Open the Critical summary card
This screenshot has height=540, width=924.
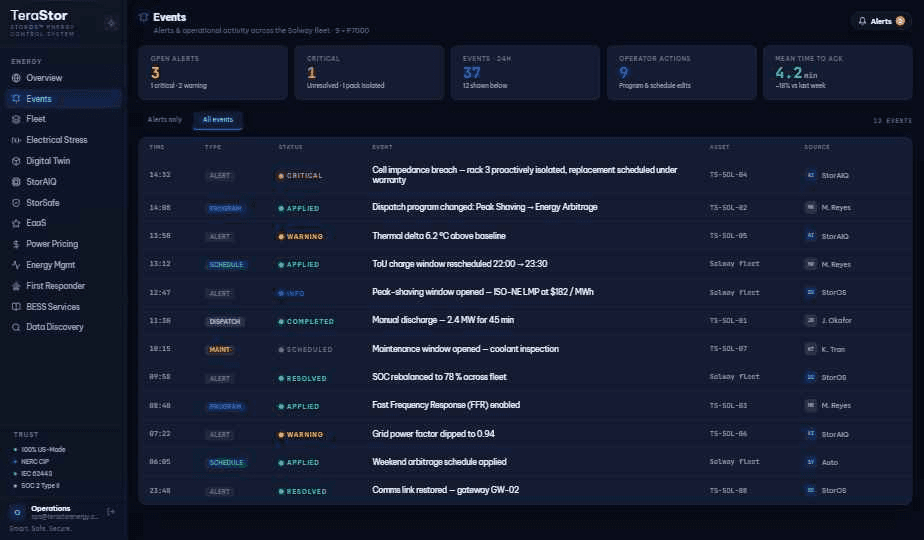click(x=369, y=73)
